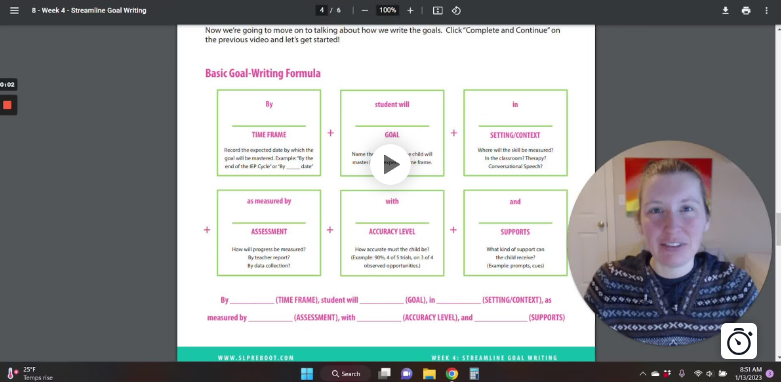Click the page number input field
The width and height of the screenshot is (781, 382).
pyautogui.click(x=322, y=10)
